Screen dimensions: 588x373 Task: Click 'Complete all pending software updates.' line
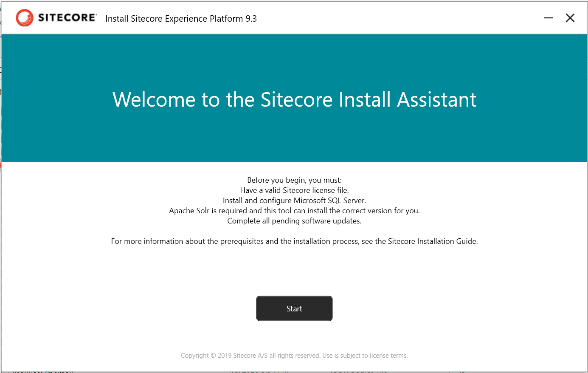294,221
